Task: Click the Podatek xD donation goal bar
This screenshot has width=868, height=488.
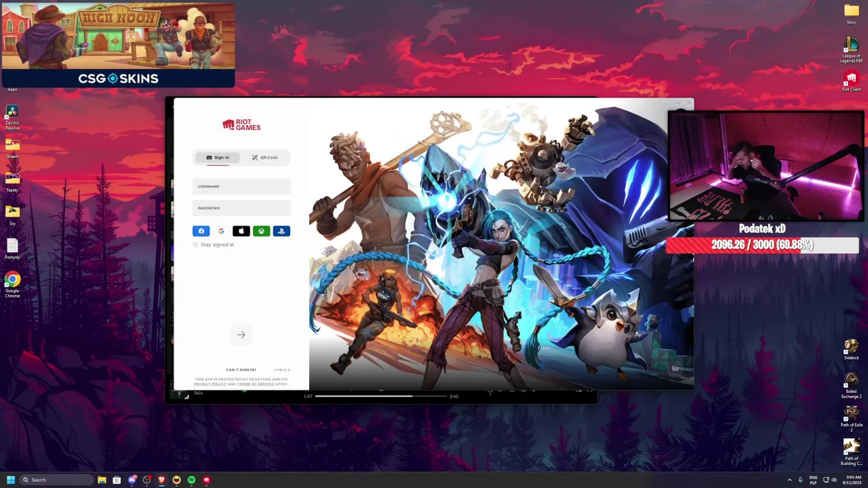Action: click(x=762, y=245)
